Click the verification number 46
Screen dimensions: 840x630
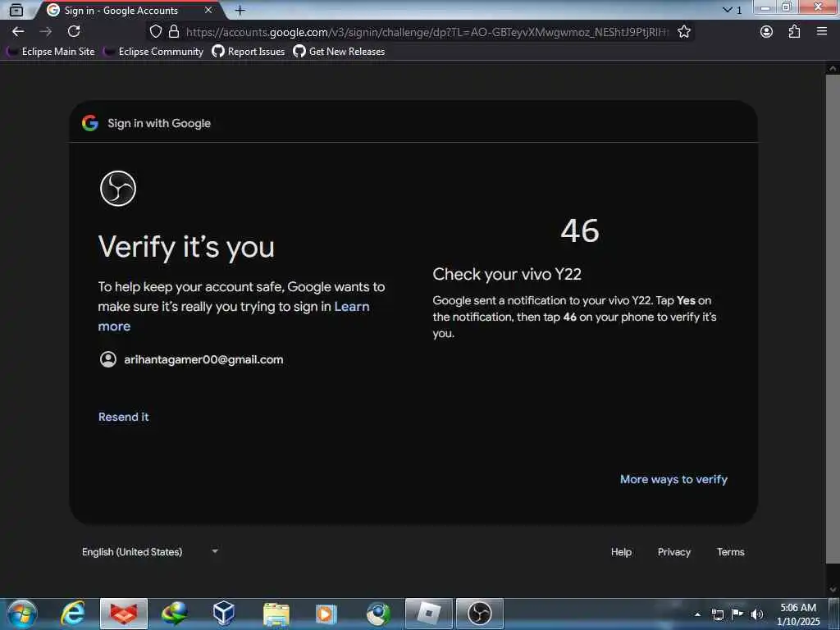[580, 231]
